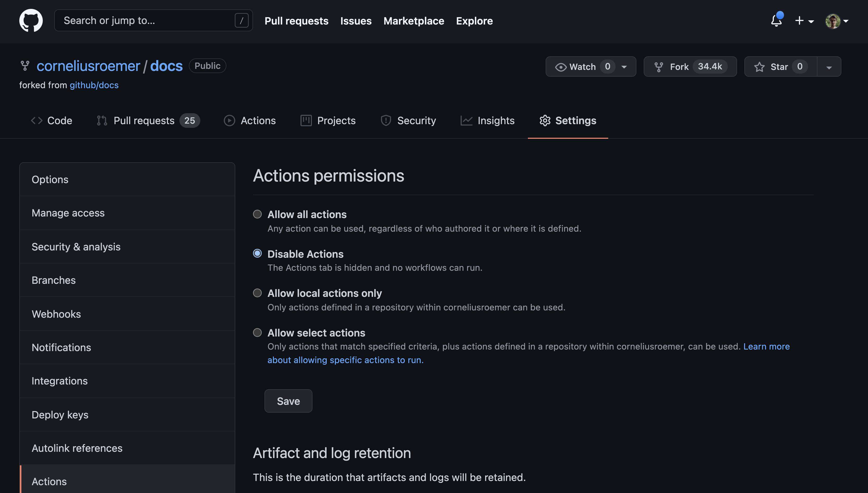Image resolution: width=868 pixels, height=493 pixels.
Task: Select the Allow all actions radio button
Action: tap(257, 214)
